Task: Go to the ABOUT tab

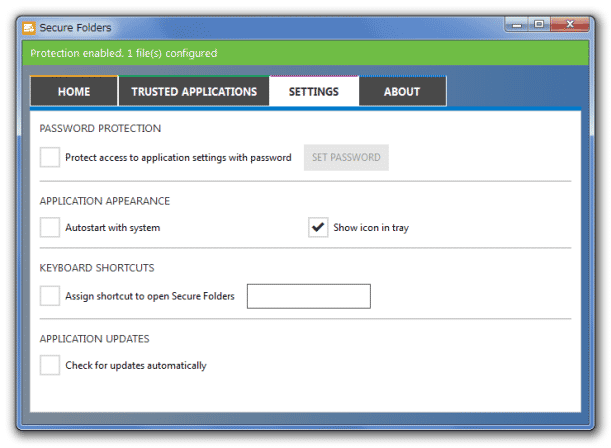Action: click(402, 91)
